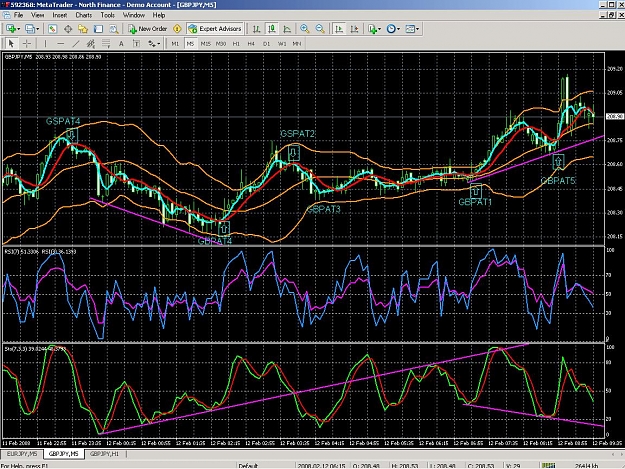Open the MetaEditor yellow diamond icon
625x469 pixels.
point(177,29)
